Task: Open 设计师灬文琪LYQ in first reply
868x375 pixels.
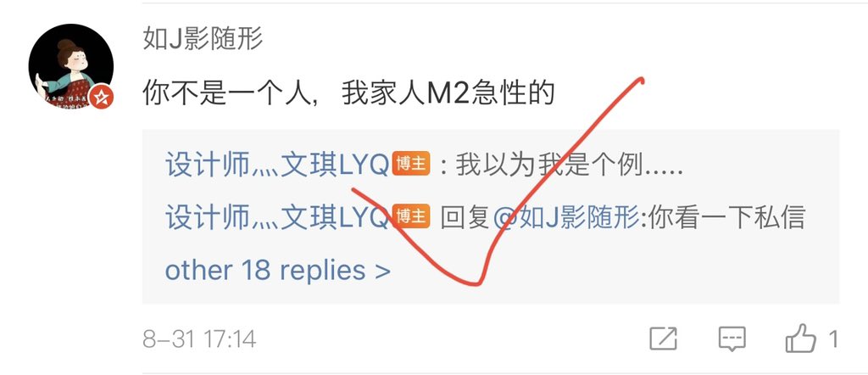Action: [x=276, y=165]
